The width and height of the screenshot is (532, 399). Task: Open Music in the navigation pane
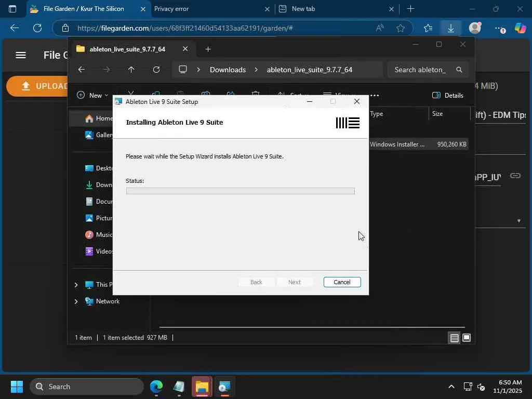pyautogui.click(x=98, y=235)
